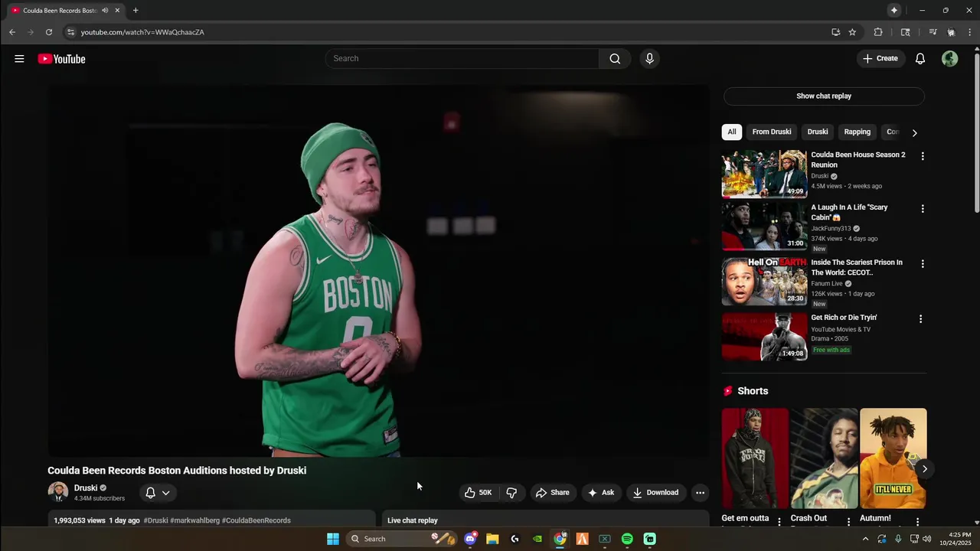Open Chrome extensions puzzle icon

click(x=878, y=32)
